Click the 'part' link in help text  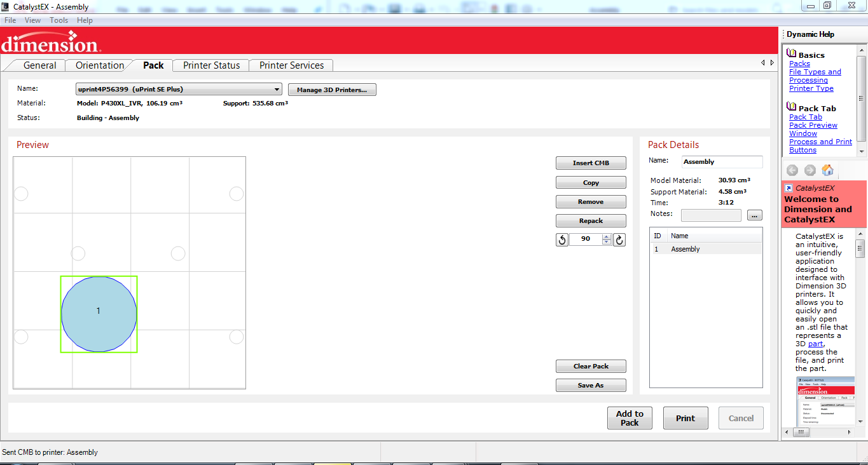(815, 344)
